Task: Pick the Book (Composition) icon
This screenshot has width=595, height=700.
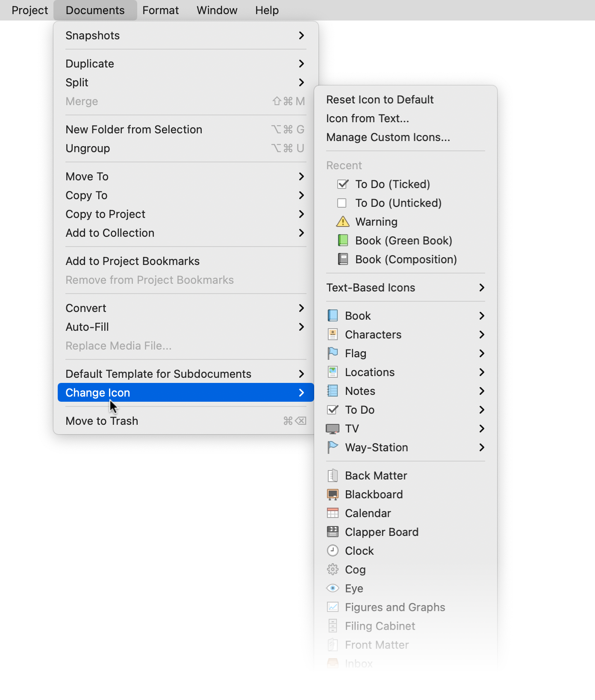Action: [x=406, y=259]
